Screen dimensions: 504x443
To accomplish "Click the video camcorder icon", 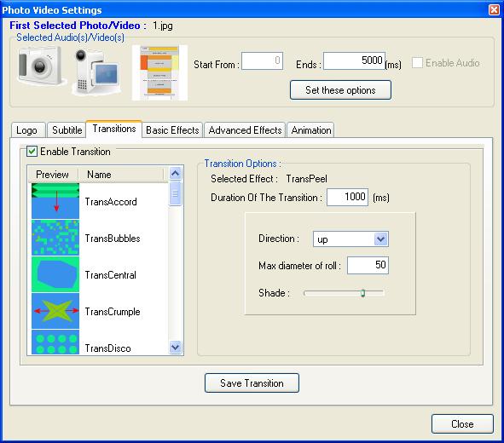I will 96,72.
